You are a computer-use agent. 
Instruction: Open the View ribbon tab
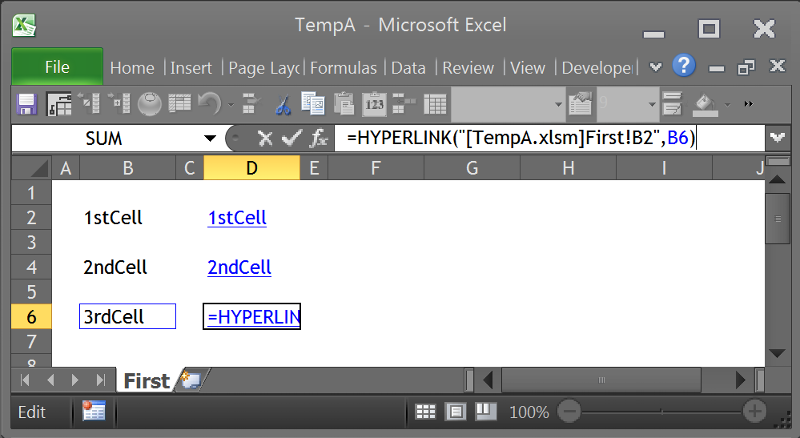(x=528, y=68)
